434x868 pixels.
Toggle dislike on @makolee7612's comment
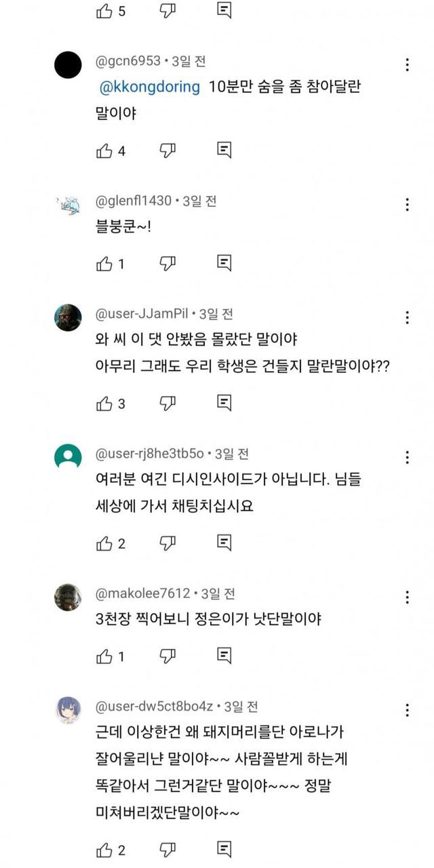click(x=167, y=656)
